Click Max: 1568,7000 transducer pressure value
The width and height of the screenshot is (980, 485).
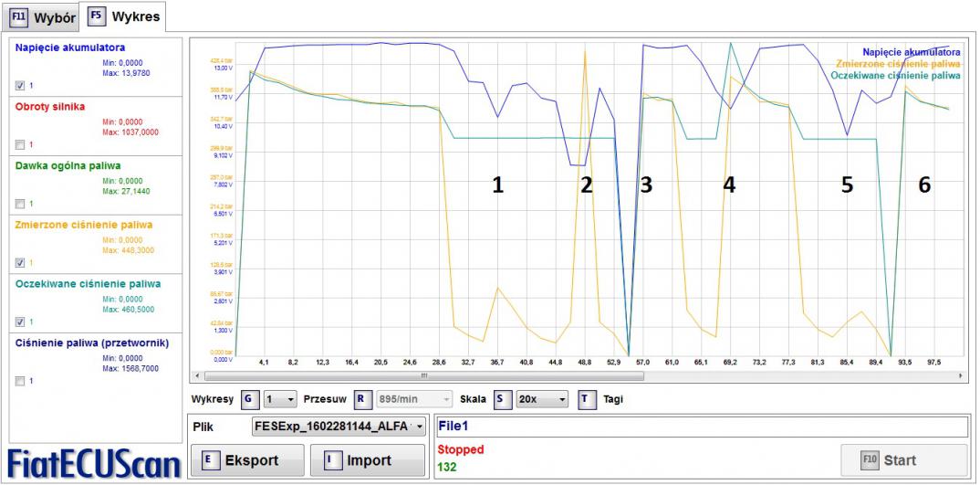pos(130,369)
